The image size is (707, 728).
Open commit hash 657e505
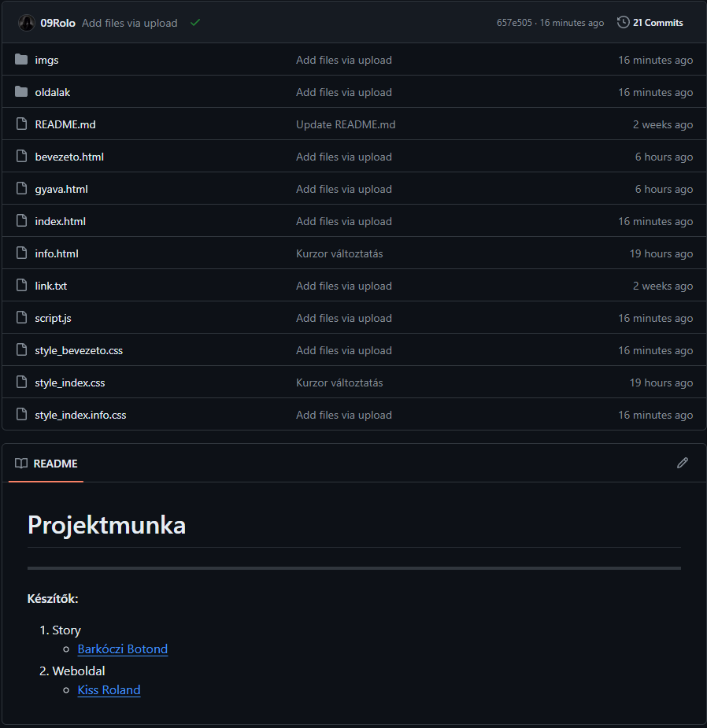(x=513, y=23)
